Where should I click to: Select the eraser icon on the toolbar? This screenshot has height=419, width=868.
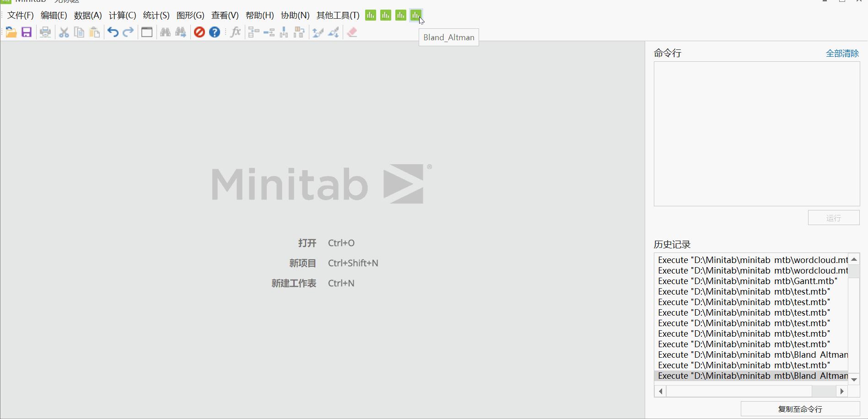coord(351,32)
